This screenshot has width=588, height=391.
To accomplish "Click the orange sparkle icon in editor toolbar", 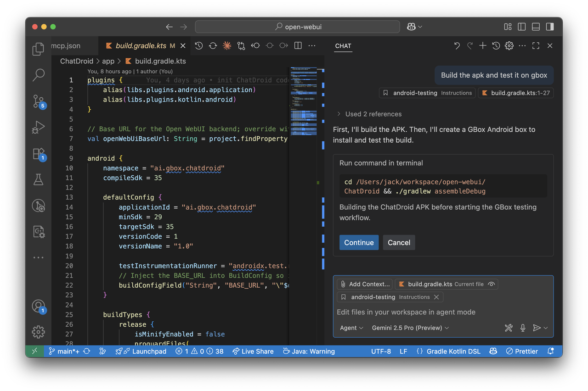I will [x=227, y=45].
